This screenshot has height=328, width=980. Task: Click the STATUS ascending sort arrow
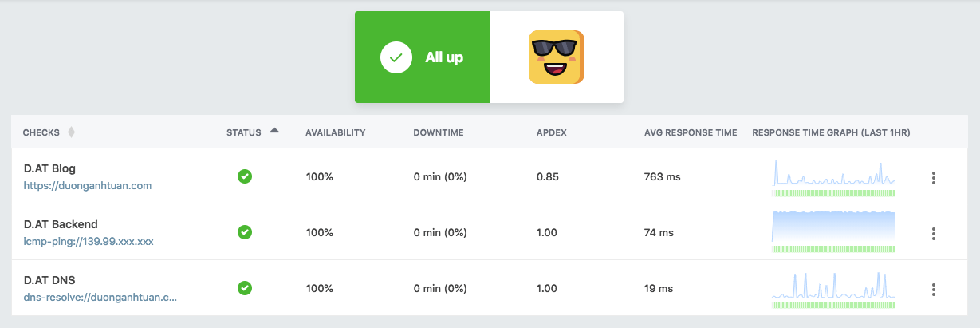(274, 130)
